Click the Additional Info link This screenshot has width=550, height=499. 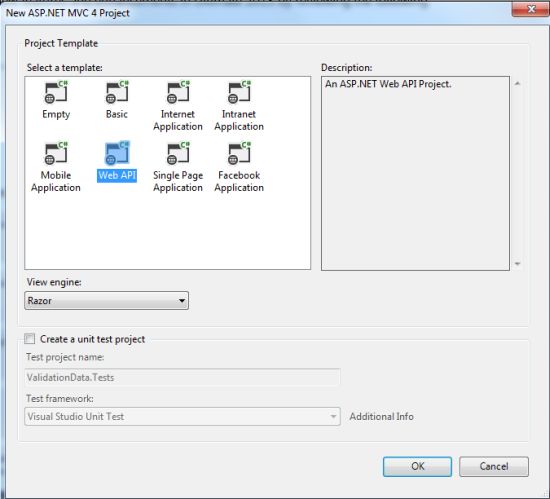(x=381, y=417)
